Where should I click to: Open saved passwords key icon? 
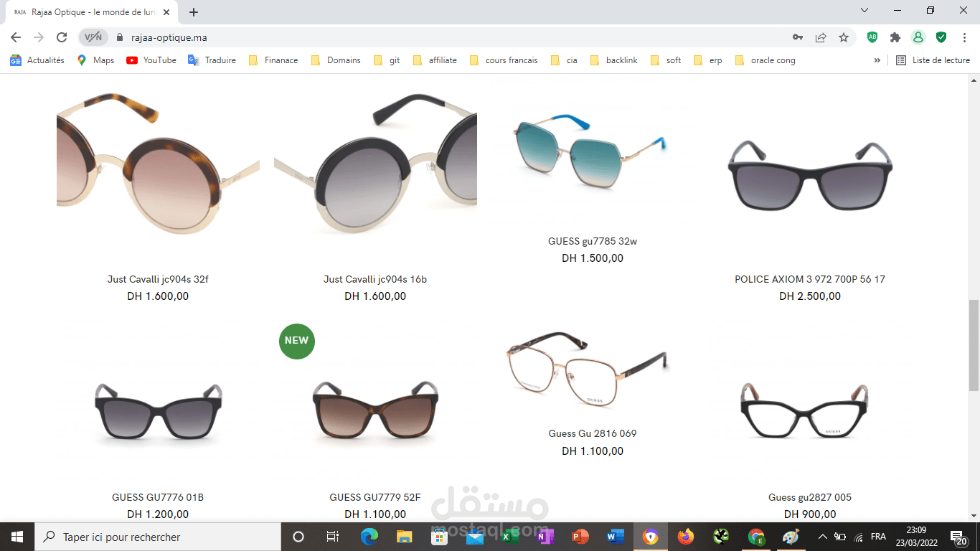797,37
